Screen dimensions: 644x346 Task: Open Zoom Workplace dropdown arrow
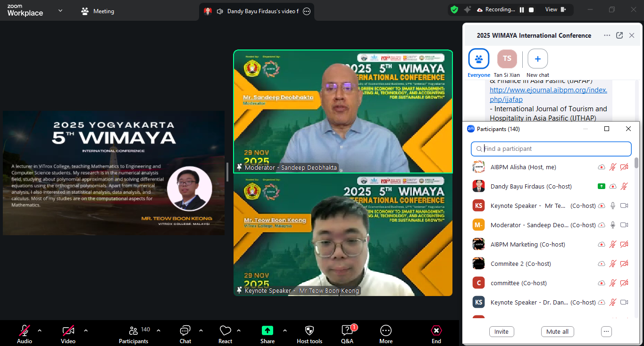pyautogui.click(x=60, y=10)
